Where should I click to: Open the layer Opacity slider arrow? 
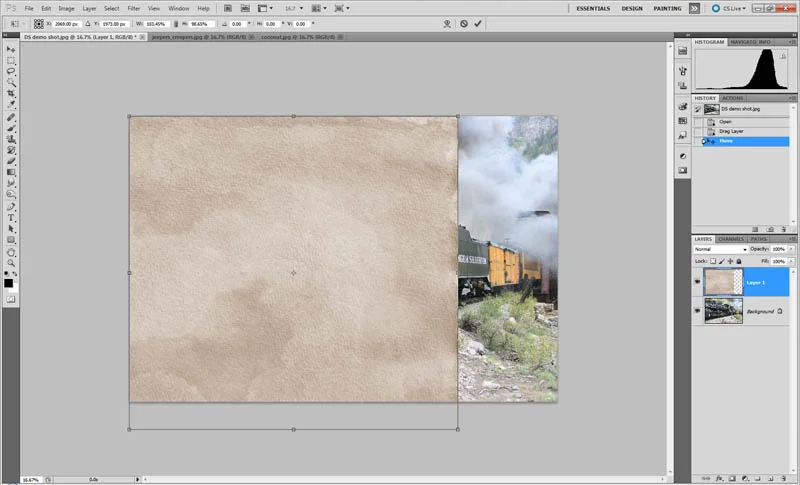click(791, 249)
